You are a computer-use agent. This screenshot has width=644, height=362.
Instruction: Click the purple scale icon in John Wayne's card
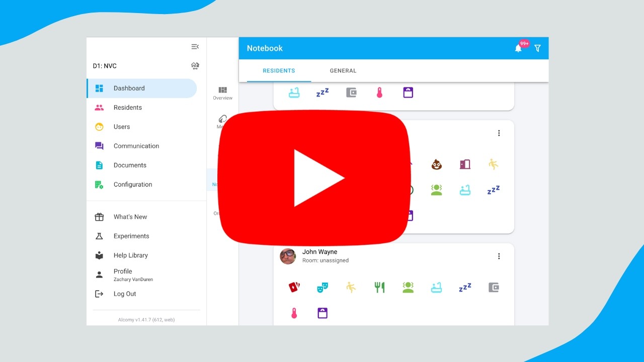(323, 313)
